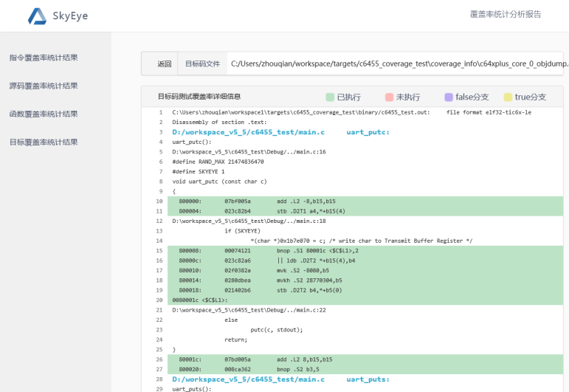
Task: Click the 覆盖率统计分析报告 header title
Action: tap(506, 15)
